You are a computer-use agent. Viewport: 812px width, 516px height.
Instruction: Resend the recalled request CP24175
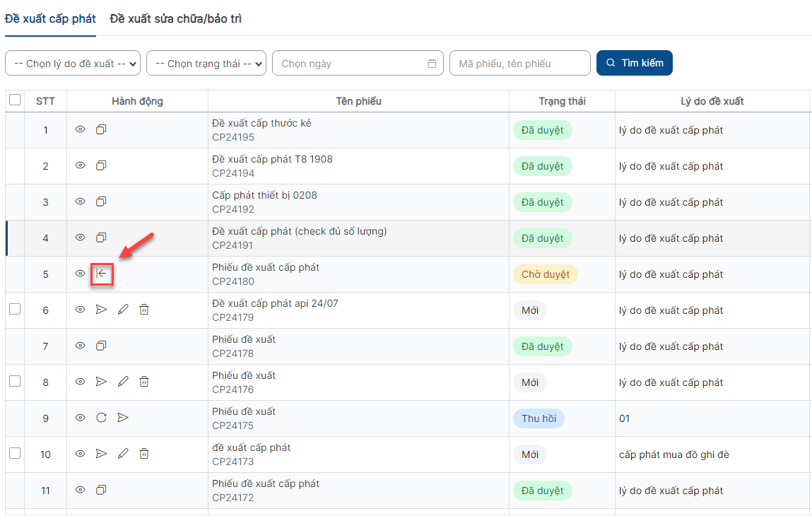tap(123, 418)
